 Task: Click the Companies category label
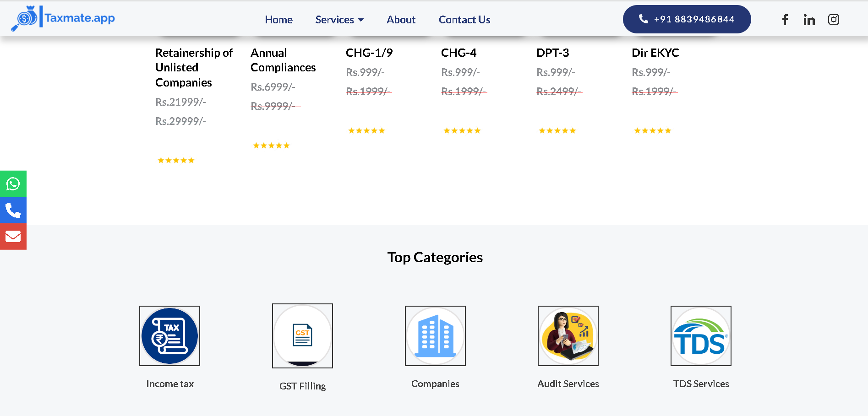(x=435, y=384)
